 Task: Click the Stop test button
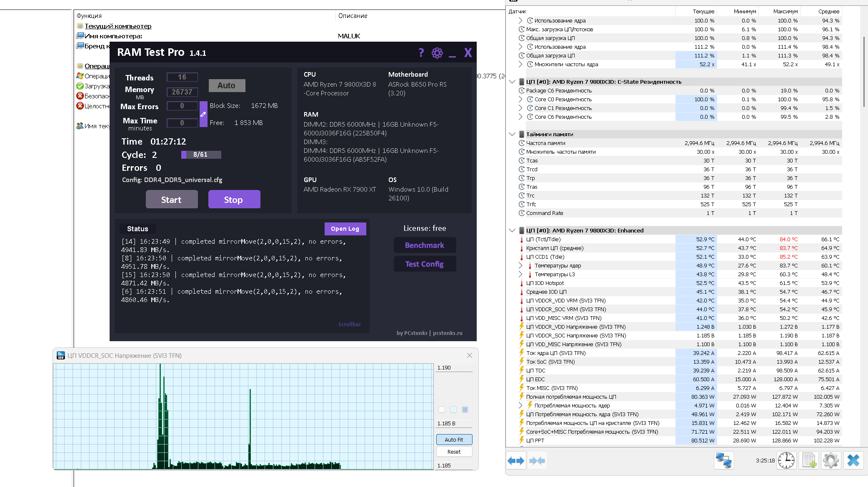(234, 200)
